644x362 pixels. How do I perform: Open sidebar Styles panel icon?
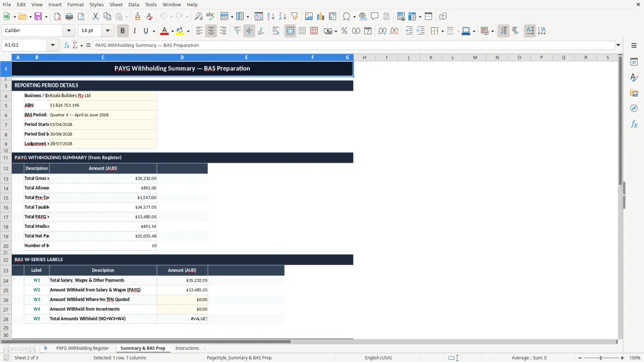(x=634, y=78)
